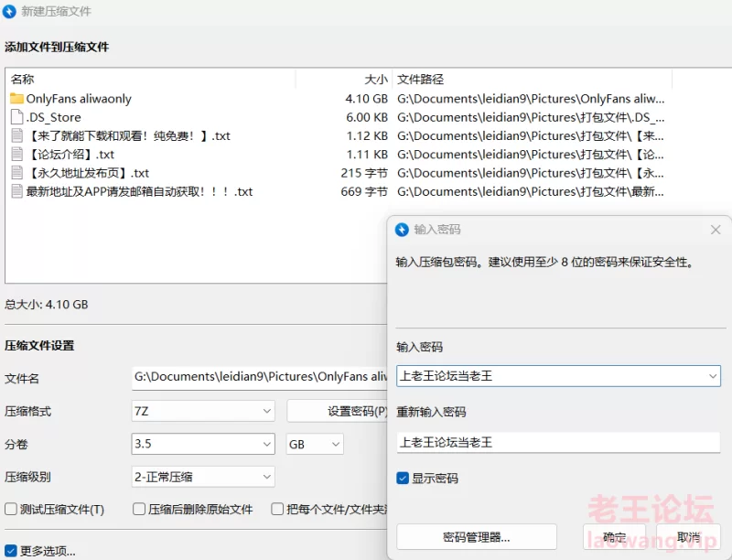This screenshot has height=560, width=732.
Task: Toggle the 更多选项 checkbox
Action: [11, 551]
